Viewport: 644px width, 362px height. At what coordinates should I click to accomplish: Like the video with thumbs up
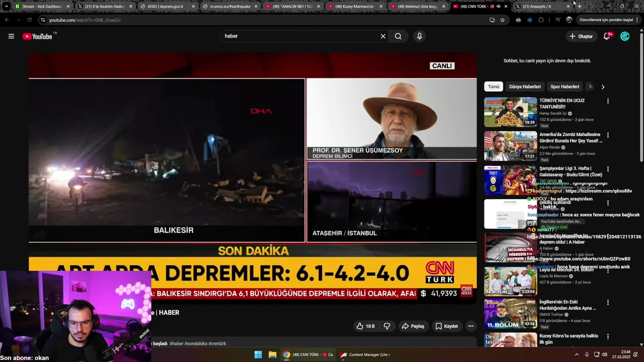click(365, 326)
